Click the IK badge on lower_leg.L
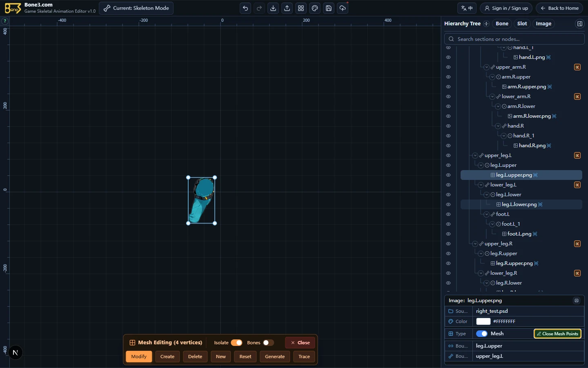Image resolution: width=588 pixels, height=368 pixels. pyautogui.click(x=577, y=185)
